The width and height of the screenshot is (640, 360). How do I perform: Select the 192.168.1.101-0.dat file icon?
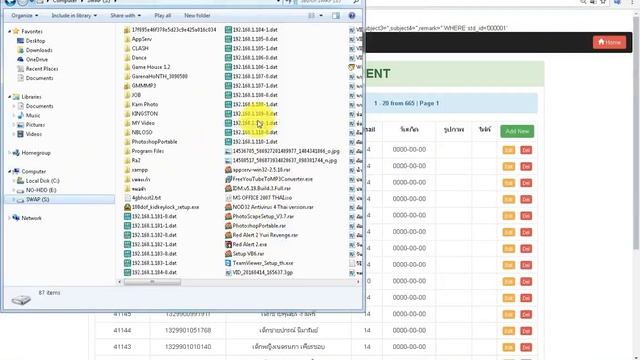click(x=127, y=216)
